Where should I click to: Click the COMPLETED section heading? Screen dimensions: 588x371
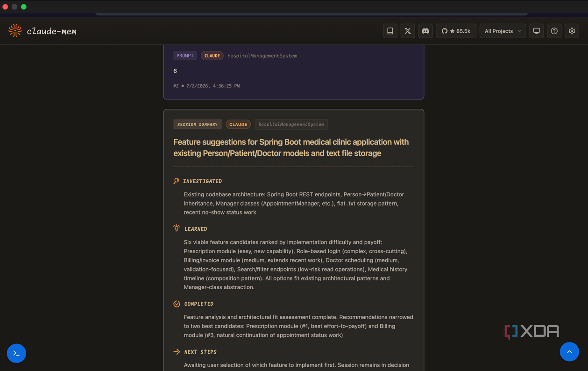(199, 304)
